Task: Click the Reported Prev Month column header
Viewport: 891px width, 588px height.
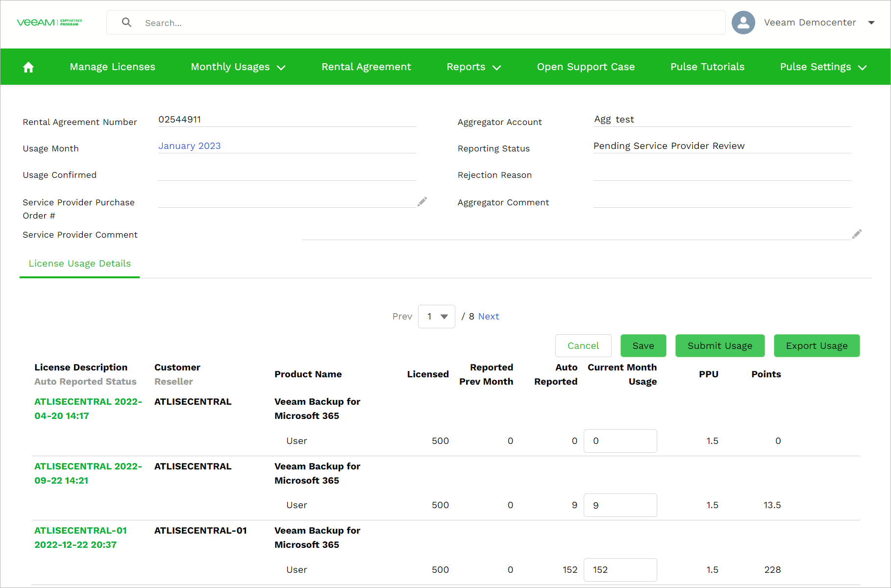Action: (x=486, y=374)
